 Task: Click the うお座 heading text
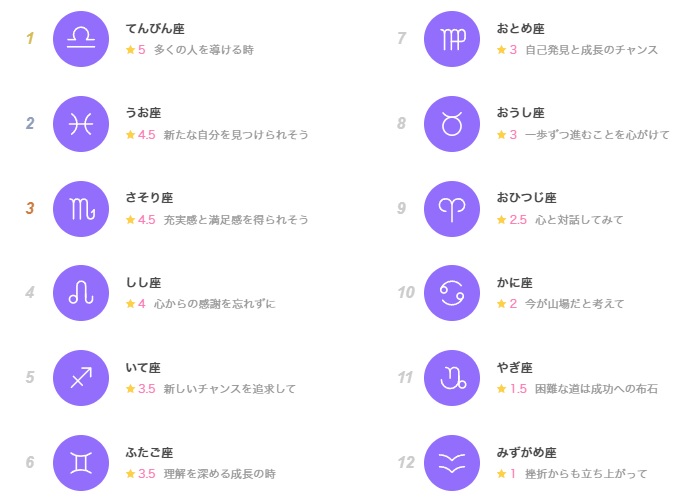(144, 113)
